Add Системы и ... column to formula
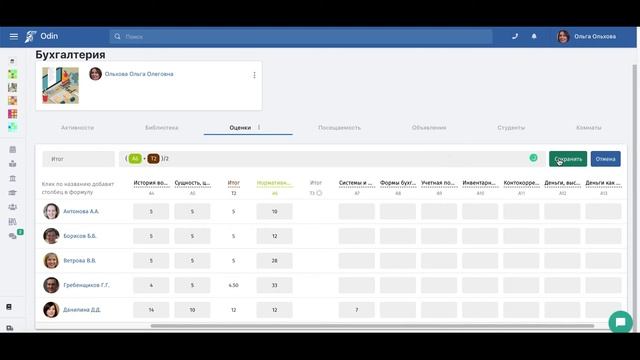 (x=357, y=183)
